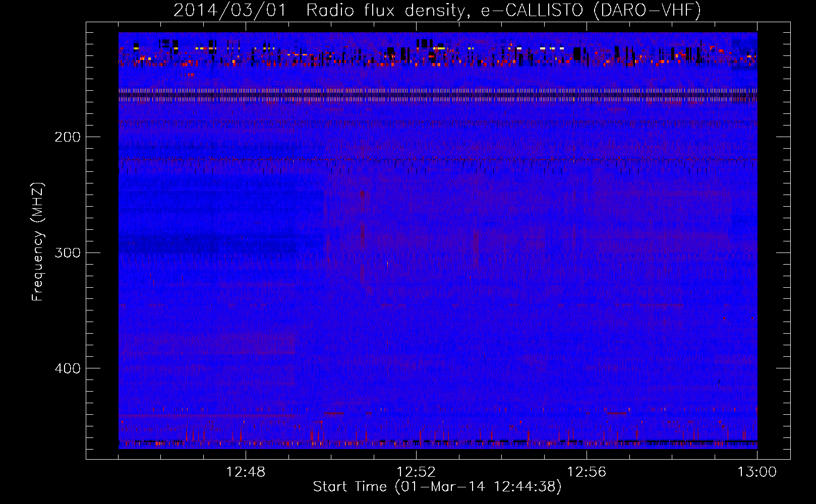
Task: Click the 12:56 time tick label
Action: click(587, 472)
